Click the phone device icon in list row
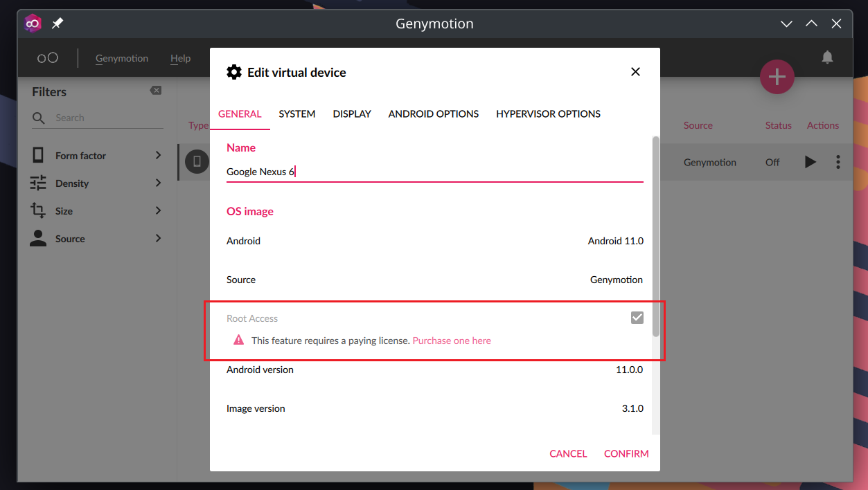868x490 pixels. pyautogui.click(x=197, y=161)
